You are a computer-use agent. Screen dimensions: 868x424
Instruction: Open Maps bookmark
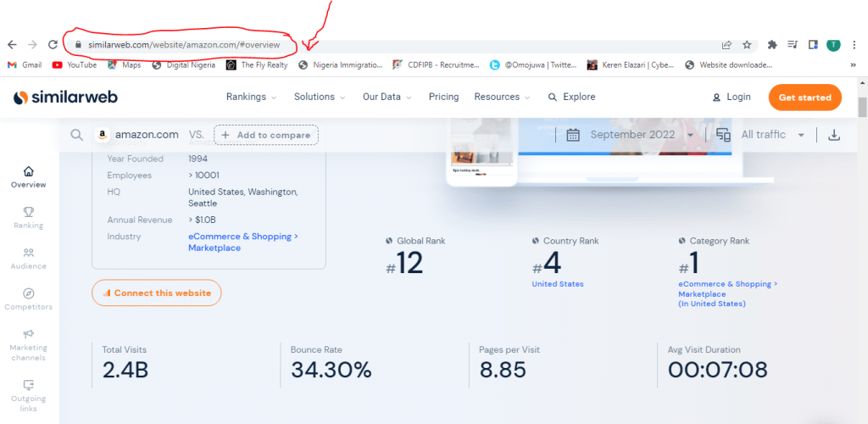124,64
